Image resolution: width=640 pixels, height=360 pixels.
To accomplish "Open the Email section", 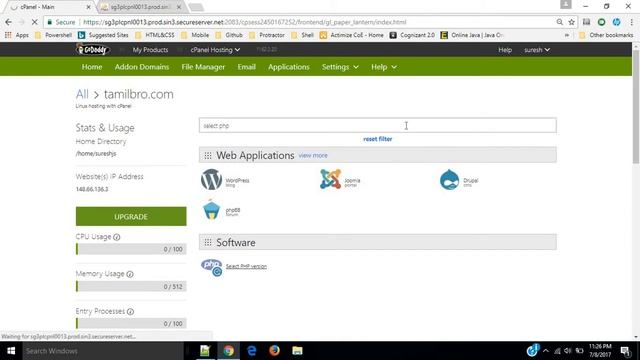I will [x=247, y=67].
